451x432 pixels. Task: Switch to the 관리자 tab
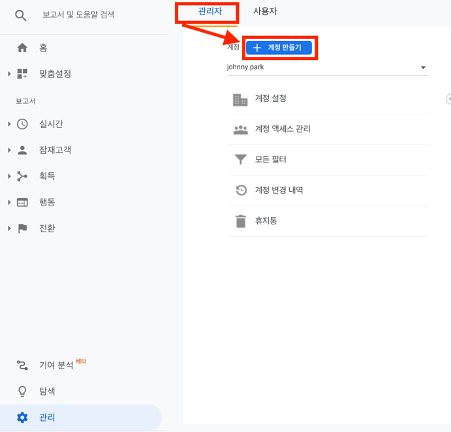coord(210,12)
